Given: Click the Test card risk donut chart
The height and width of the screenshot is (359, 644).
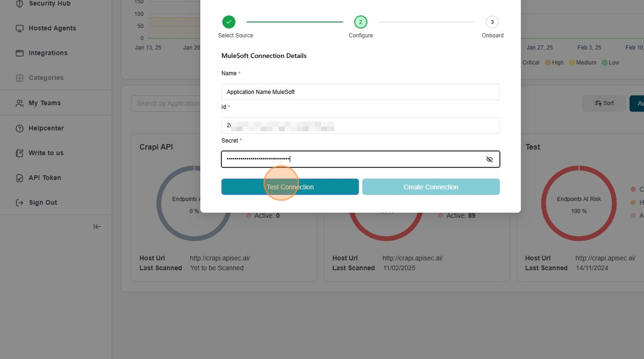Looking at the screenshot, I should [579, 203].
